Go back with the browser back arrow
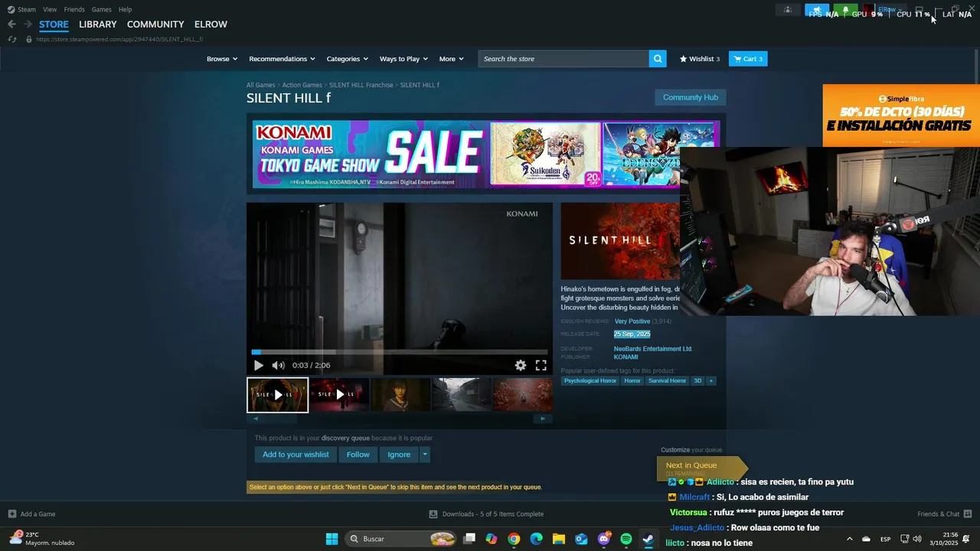This screenshot has width=980, height=551. coord(11,24)
